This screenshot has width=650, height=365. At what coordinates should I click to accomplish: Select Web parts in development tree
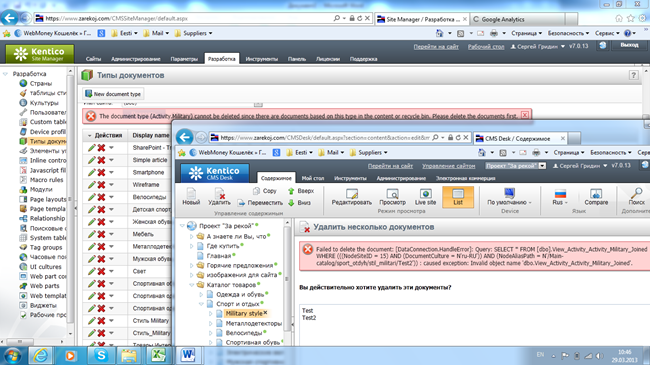[44, 286]
